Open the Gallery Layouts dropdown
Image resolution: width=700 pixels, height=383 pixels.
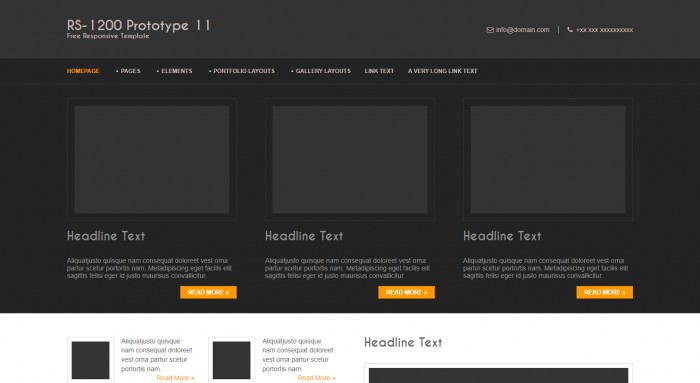tap(321, 71)
